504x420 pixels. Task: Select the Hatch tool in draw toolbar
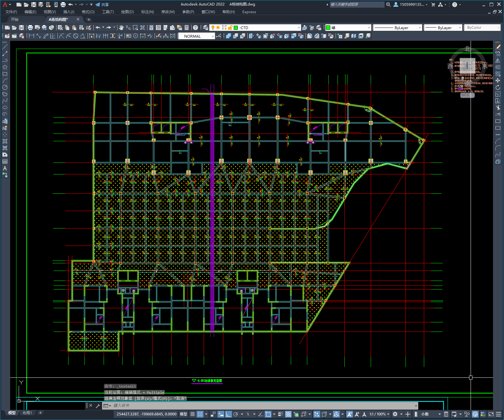pos(5,141)
